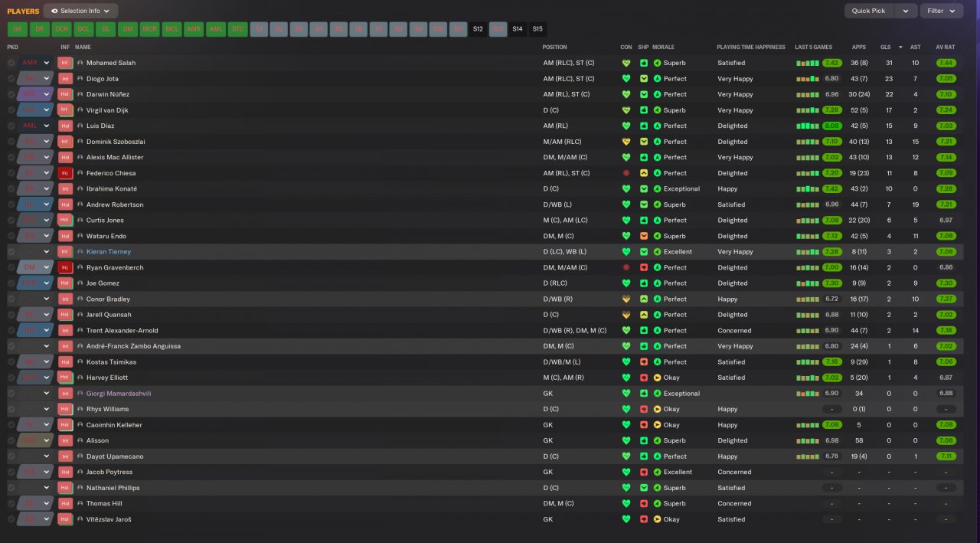The height and width of the screenshot is (543, 980).
Task: Open Kieran Tierney's position selector dropdown
Action: pos(36,252)
